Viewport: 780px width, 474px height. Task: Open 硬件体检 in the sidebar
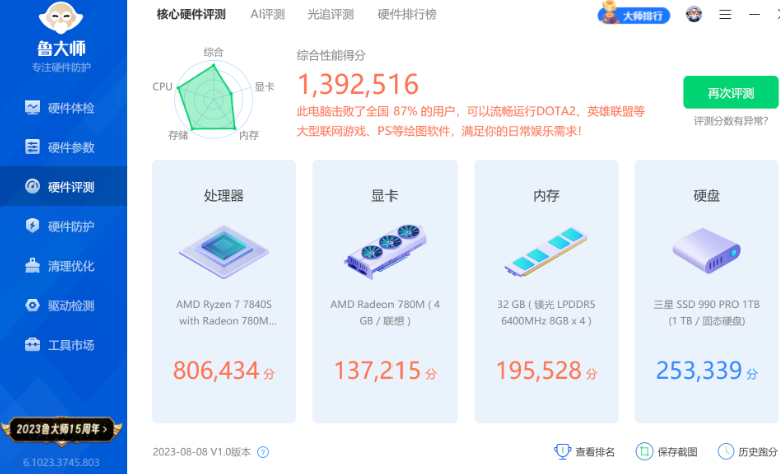[63, 108]
